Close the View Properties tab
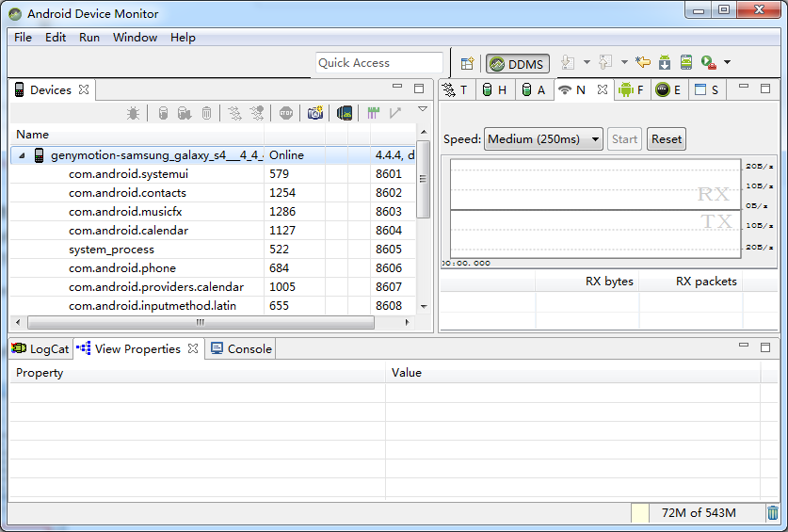Image resolution: width=788 pixels, height=532 pixels. click(x=193, y=348)
